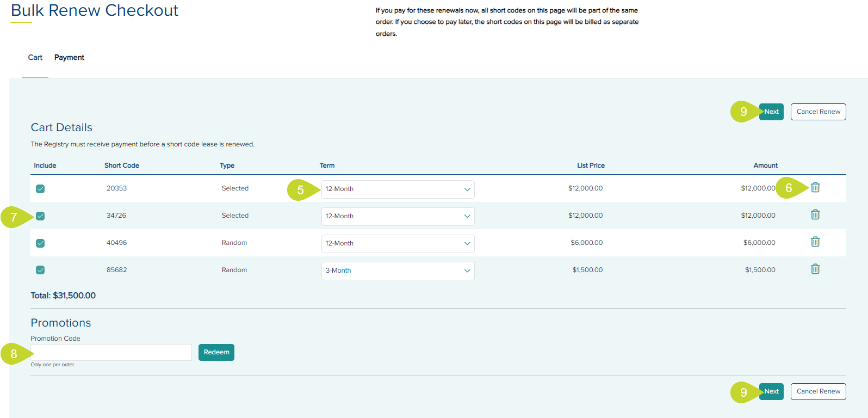Screen dimensions: 868x418
Task: Toggle Include checkbox for short code 34726
Action: click(x=40, y=216)
